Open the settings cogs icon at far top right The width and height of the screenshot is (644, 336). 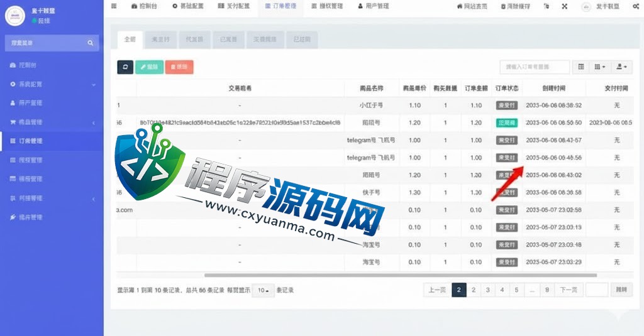(x=636, y=6)
